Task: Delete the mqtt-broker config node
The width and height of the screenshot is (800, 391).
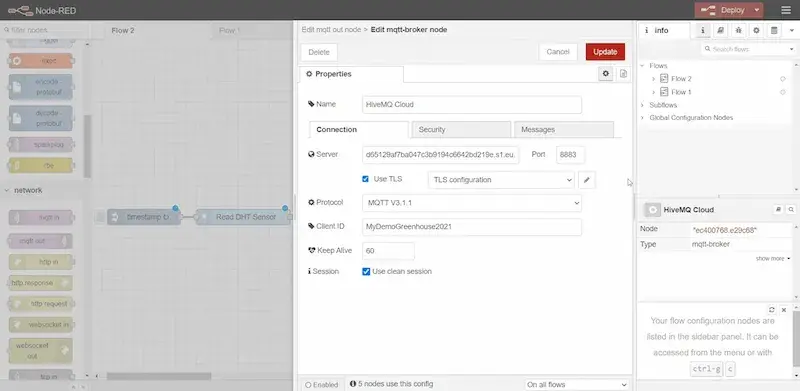Action: [319, 52]
